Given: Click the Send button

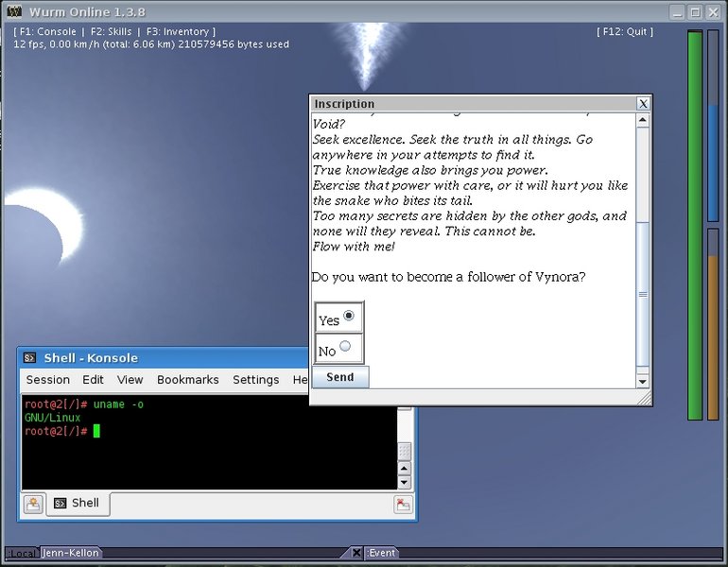Looking at the screenshot, I should [x=340, y=377].
